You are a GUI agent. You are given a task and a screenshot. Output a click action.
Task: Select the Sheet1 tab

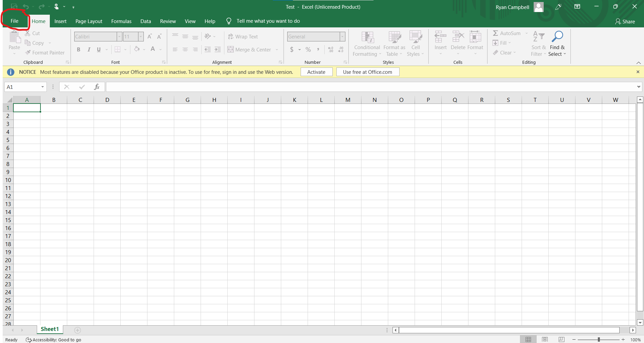click(50, 329)
